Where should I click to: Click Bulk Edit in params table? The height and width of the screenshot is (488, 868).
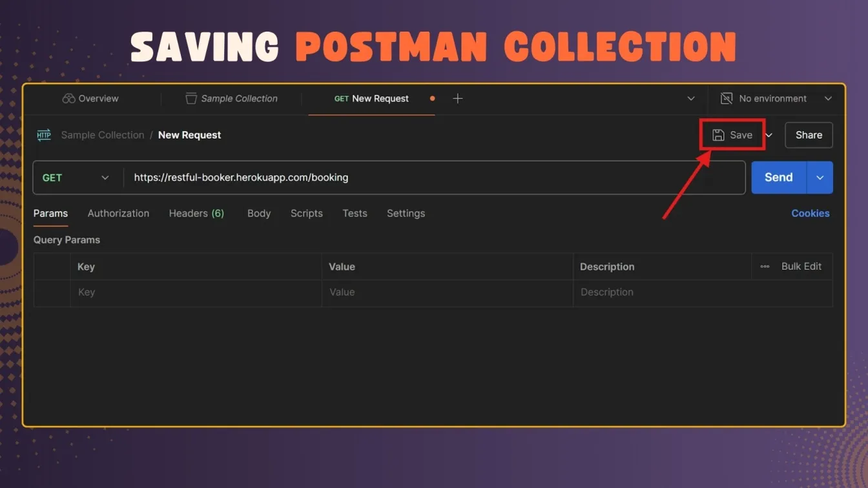click(x=801, y=266)
